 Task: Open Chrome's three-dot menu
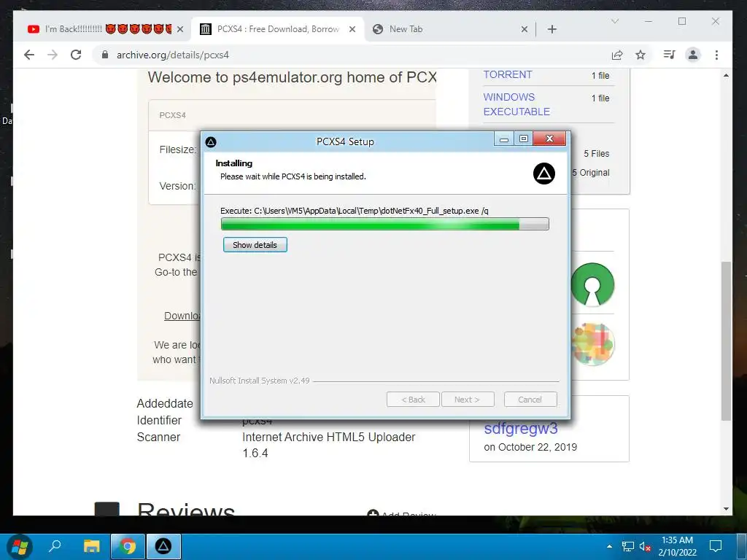coord(716,55)
